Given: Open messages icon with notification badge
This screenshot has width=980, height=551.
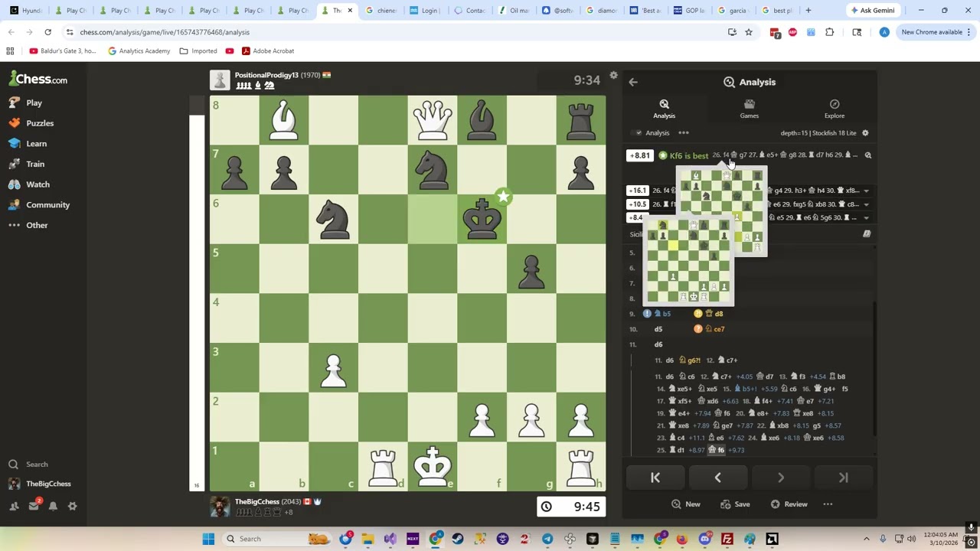Looking at the screenshot, I should [34, 505].
